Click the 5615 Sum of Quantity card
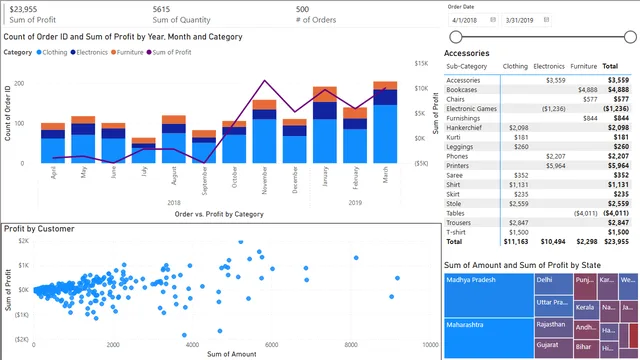Image resolution: width=640 pixels, height=360 pixels. tap(181, 14)
